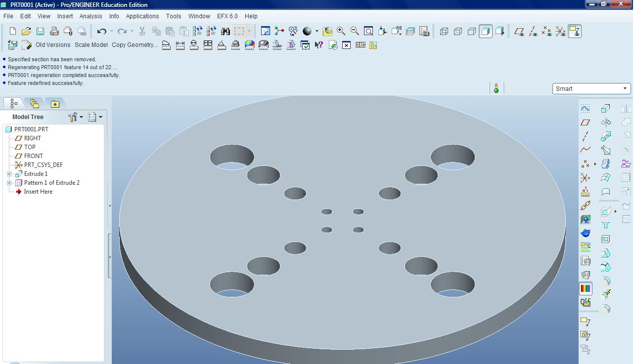Click the Old Versions button
The image size is (634, 364).
coord(53,45)
